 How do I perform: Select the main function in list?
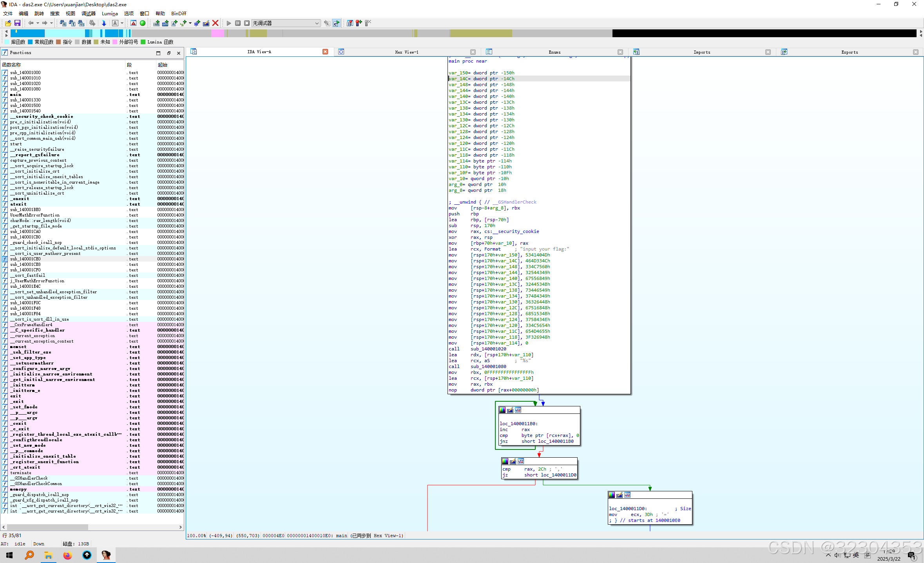click(x=16, y=94)
